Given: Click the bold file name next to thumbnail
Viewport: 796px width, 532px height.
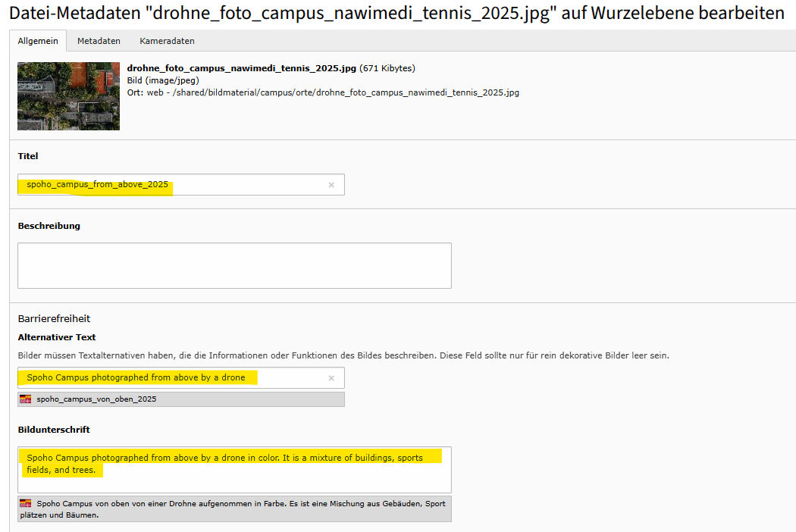Looking at the screenshot, I should coord(241,68).
